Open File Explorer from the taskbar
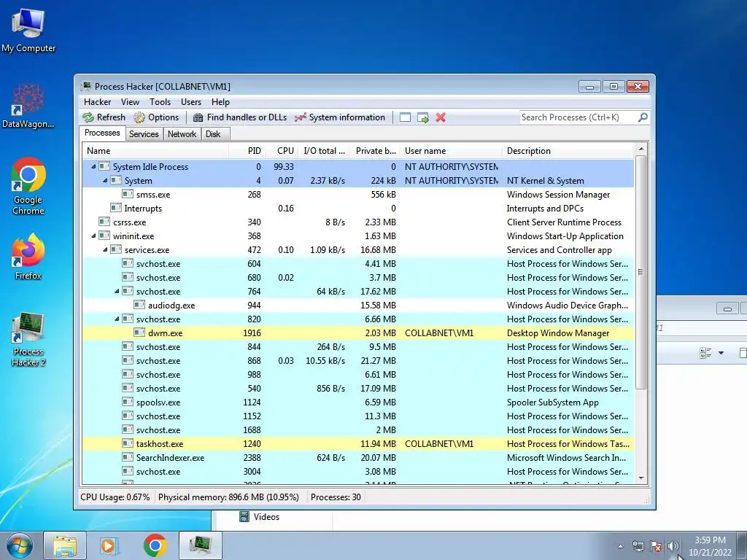747x560 pixels. pos(65,545)
